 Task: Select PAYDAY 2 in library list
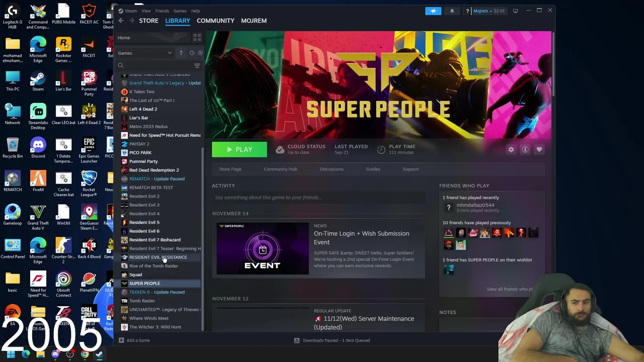(139, 144)
